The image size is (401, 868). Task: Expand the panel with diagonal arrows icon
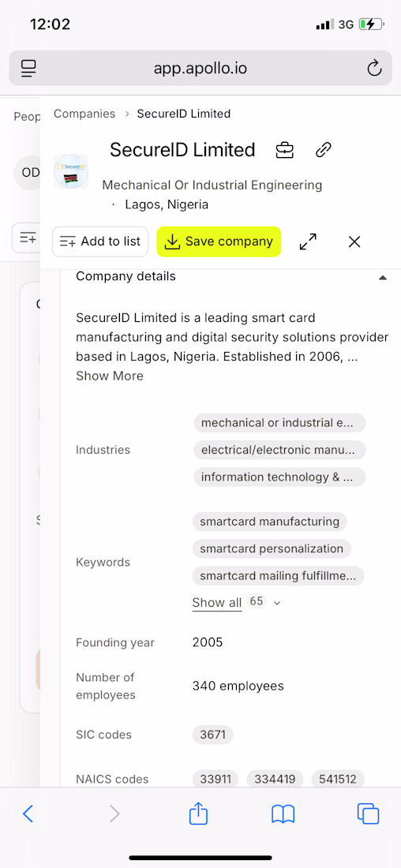coord(308,242)
